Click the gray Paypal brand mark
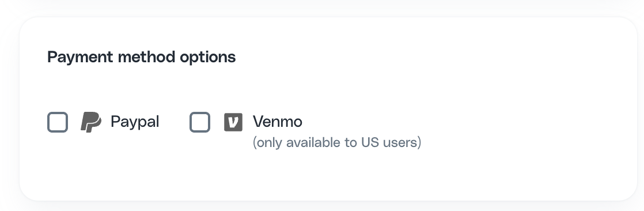This screenshot has height=211, width=644. click(91, 122)
